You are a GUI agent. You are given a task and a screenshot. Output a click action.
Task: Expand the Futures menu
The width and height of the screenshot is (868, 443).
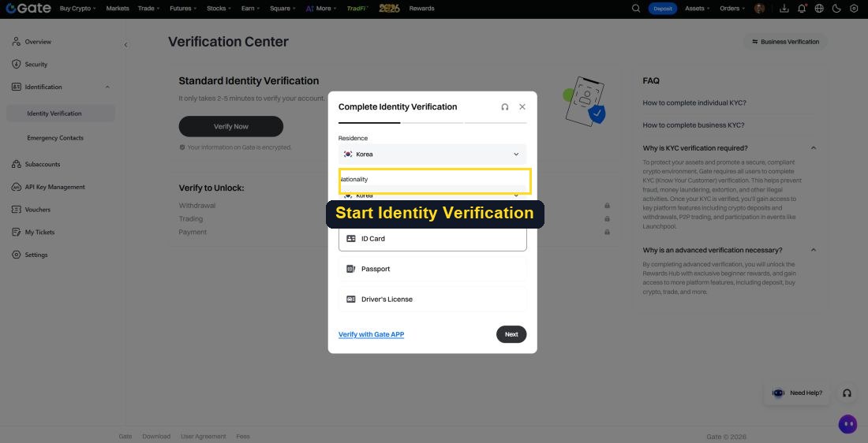[x=183, y=9]
